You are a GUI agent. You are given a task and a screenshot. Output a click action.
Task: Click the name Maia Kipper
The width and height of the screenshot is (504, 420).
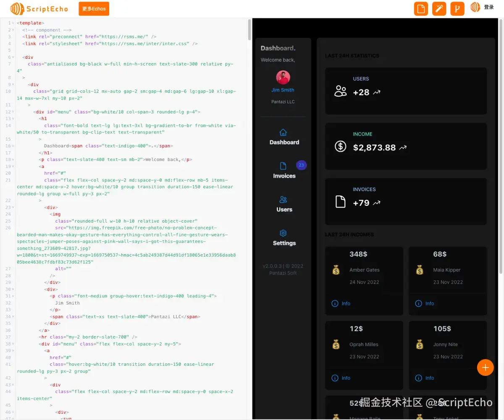coord(447,270)
